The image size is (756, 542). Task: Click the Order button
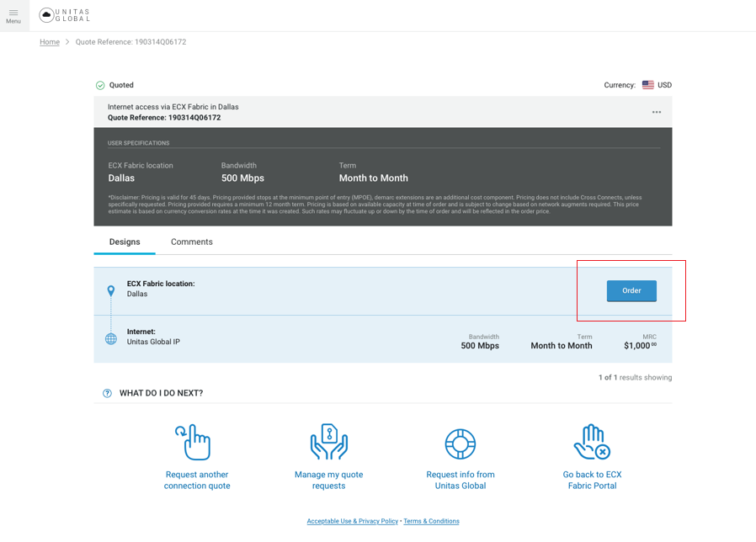point(631,290)
